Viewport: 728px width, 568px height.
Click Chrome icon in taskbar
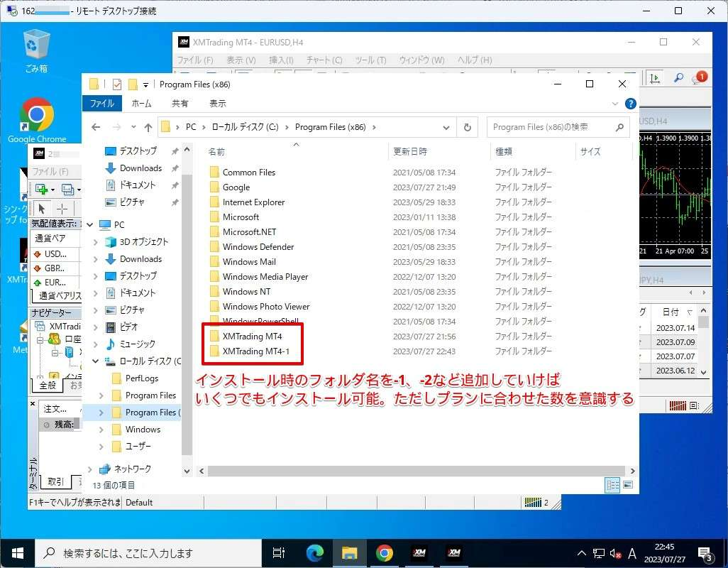coord(384,552)
